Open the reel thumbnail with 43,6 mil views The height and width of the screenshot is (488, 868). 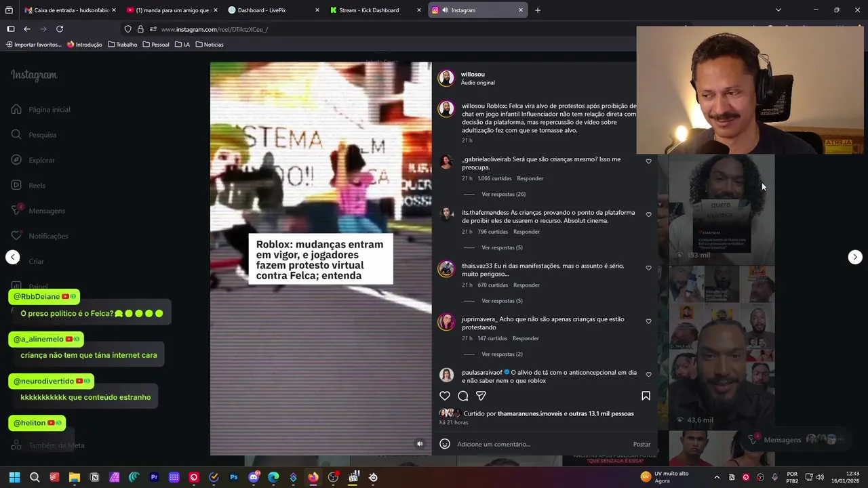click(x=722, y=348)
